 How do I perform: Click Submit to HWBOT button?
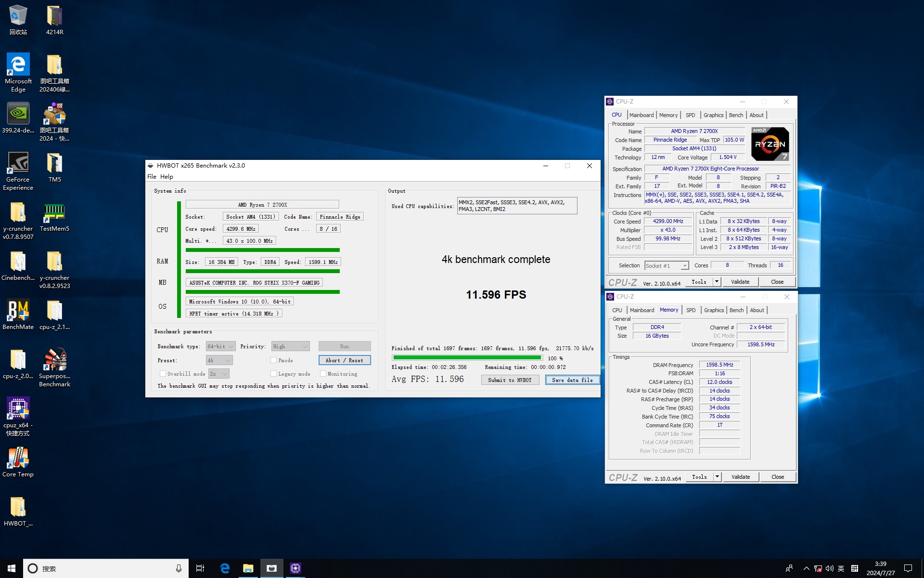pyautogui.click(x=510, y=380)
